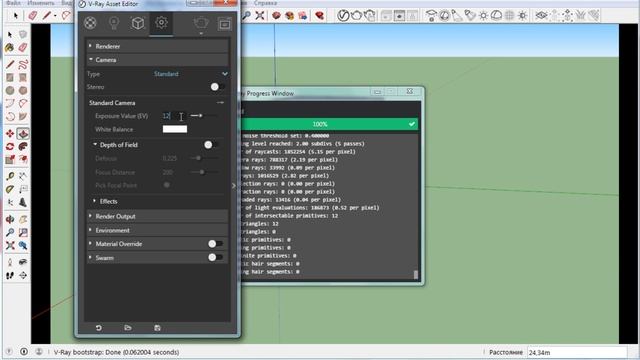Expand the Swarm section
The width and height of the screenshot is (640, 360).
coord(90,257)
